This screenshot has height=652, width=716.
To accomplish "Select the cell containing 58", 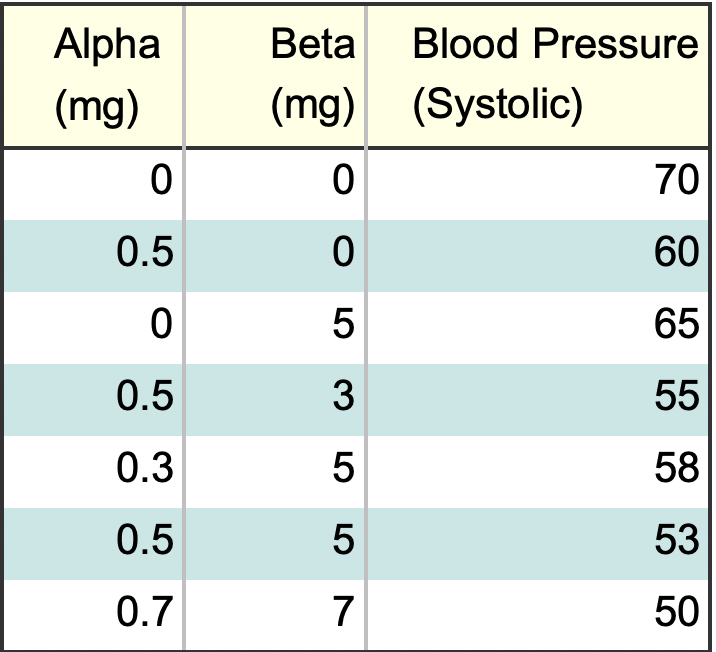I will click(672, 469).
